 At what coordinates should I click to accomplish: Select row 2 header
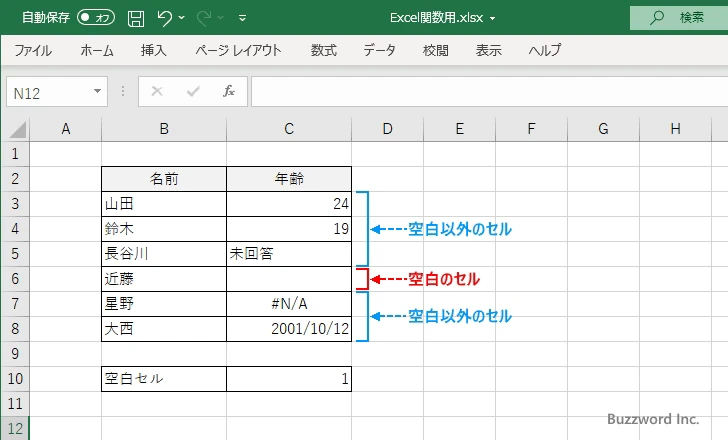pos(15,179)
